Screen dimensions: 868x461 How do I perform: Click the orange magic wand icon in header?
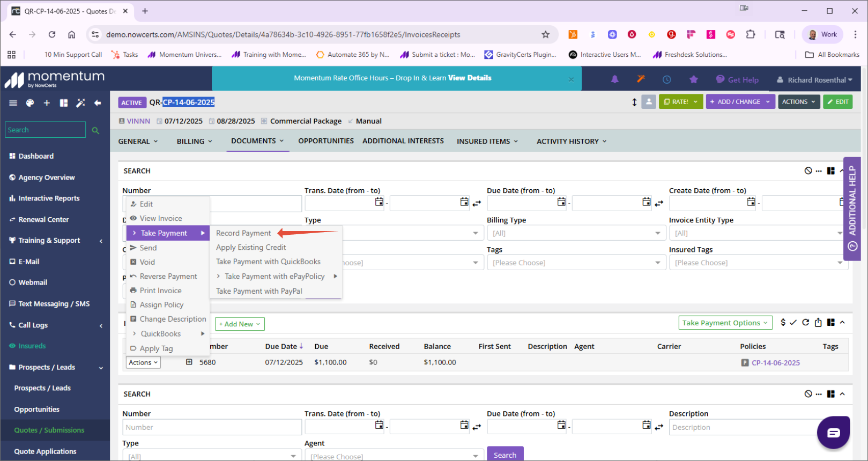641,79
